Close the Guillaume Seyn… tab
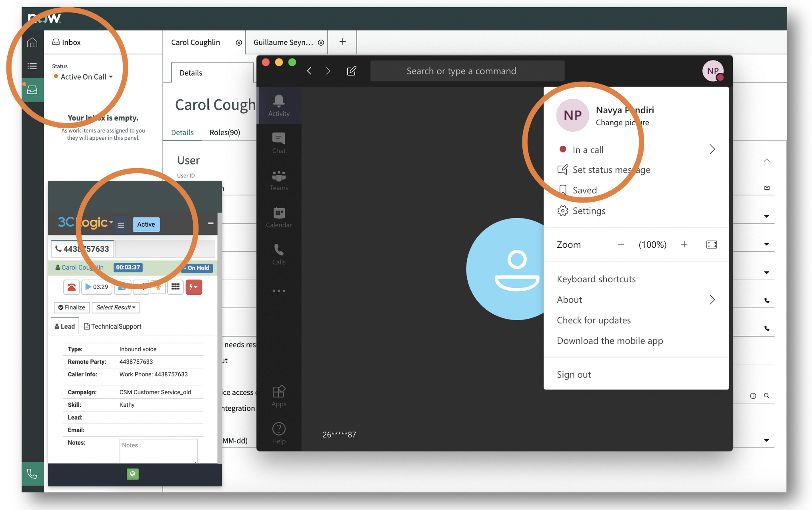This screenshot has width=812, height=510. point(321,42)
